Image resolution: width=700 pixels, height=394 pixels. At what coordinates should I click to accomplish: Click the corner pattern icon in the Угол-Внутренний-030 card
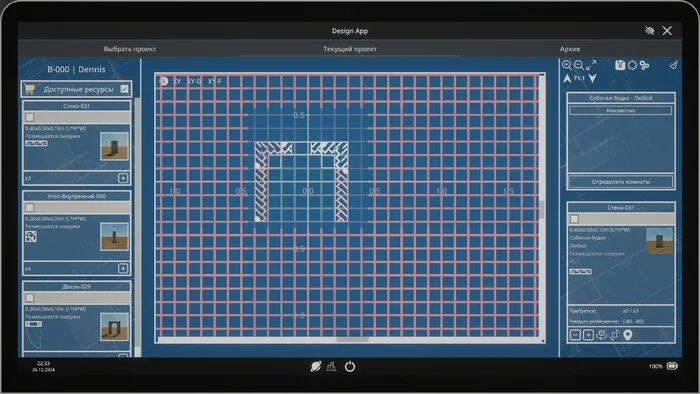coord(31,236)
